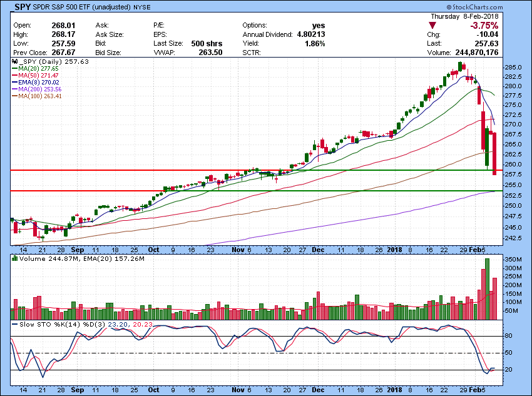Click the 'MA(200) 253.56' legend text
Image resolution: width=532 pixels, height=396 pixels.
coord(40,89)
